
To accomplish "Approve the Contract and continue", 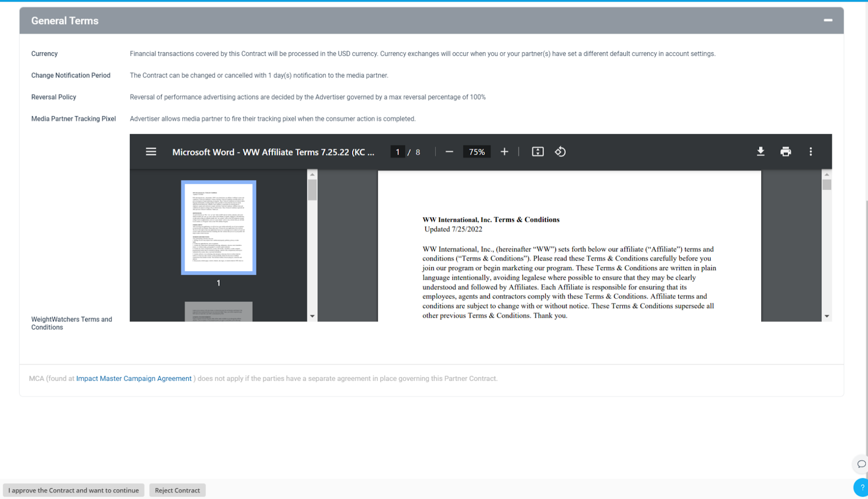I will pos(74,490).
